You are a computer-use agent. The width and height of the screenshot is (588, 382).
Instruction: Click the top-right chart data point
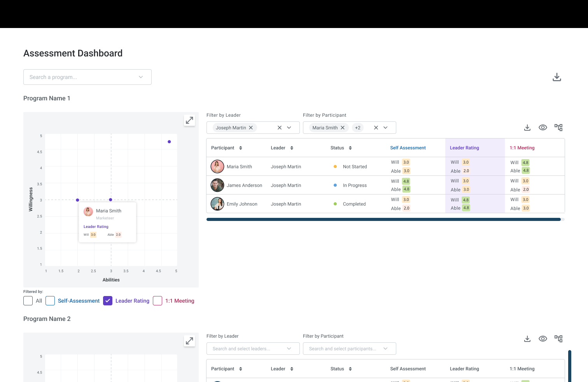pyautogui.click(x=169, y=142)
